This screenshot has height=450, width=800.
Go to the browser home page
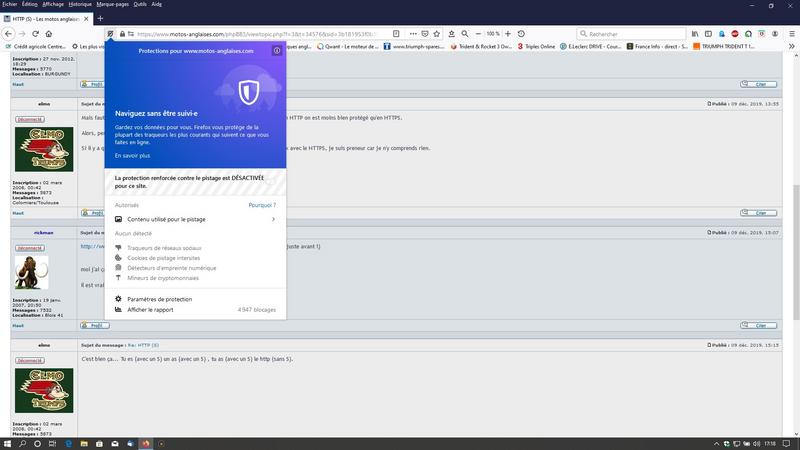48,34
